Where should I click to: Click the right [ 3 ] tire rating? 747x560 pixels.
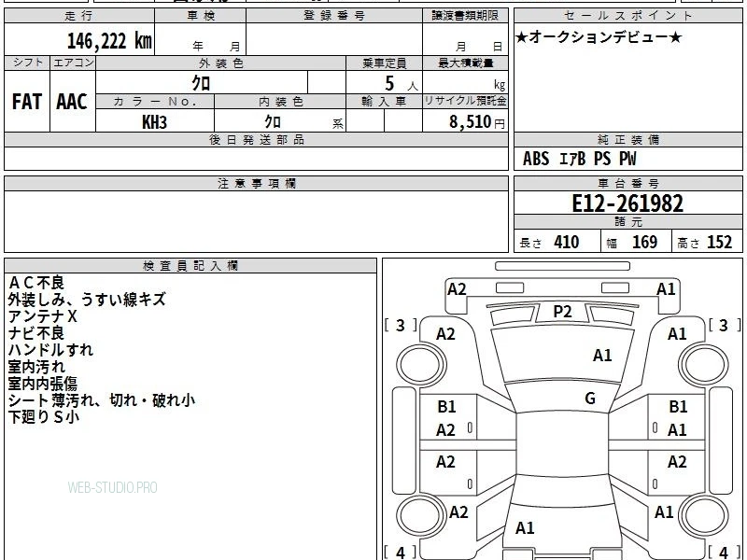725,326
